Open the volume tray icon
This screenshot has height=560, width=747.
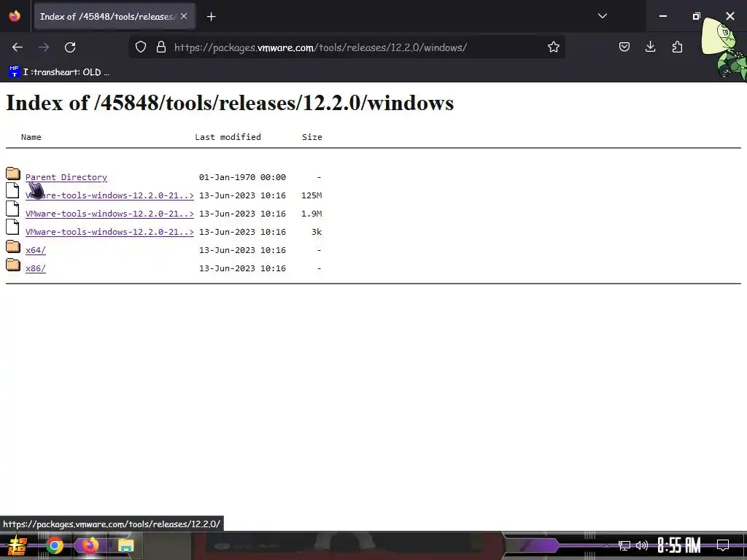[642, 545]
